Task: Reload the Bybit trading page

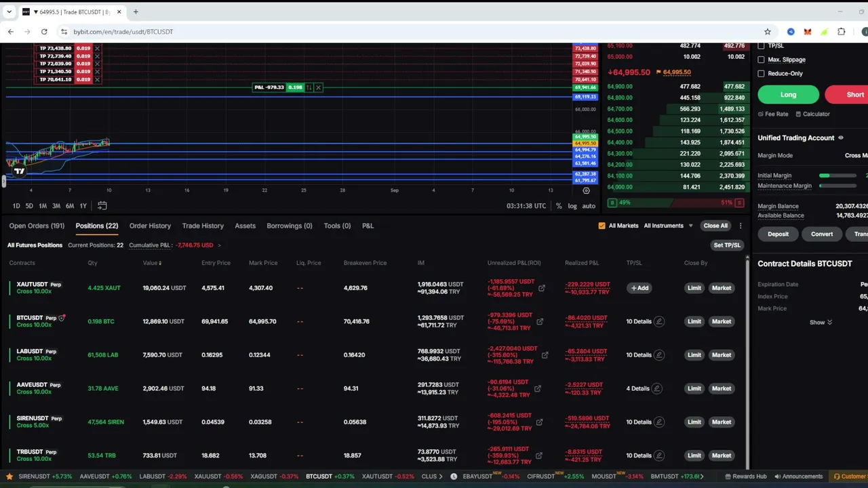Action: (44, 31)
